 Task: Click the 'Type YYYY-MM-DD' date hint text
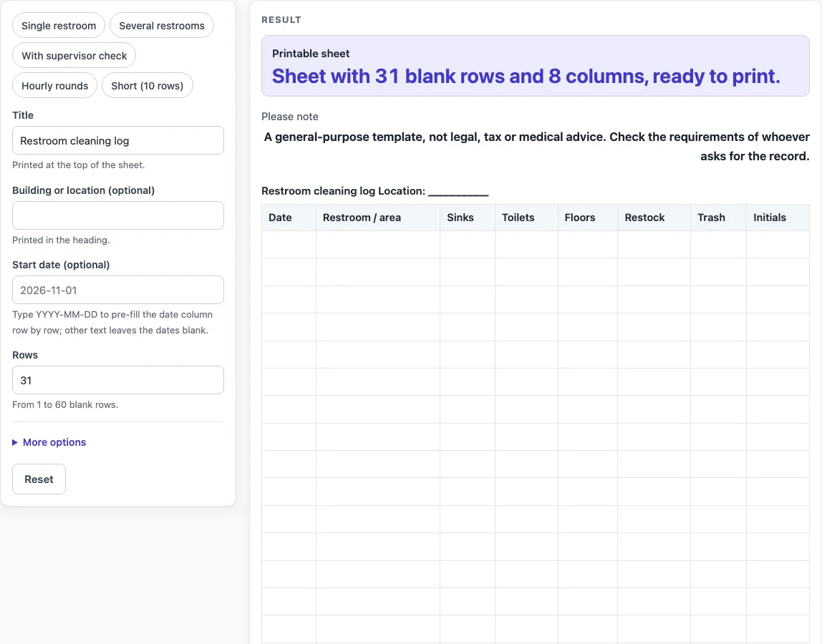point(112,322)
